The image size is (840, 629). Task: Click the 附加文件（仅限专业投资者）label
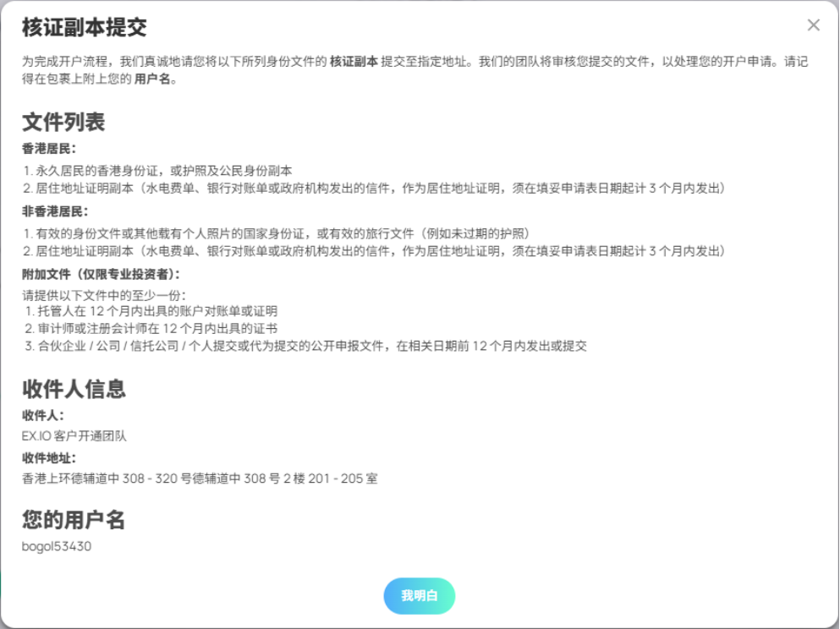[x=102, y=274]
